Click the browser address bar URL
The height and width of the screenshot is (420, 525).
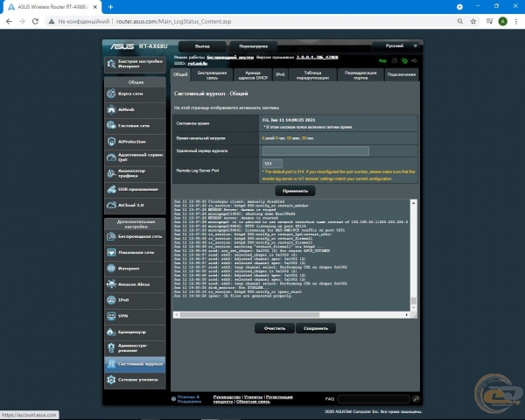174,21
